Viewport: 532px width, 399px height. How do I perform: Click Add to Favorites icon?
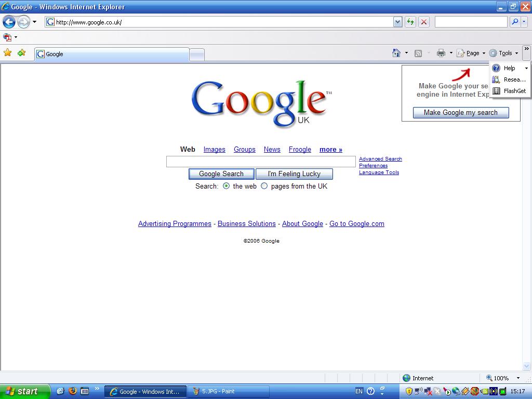21,52
